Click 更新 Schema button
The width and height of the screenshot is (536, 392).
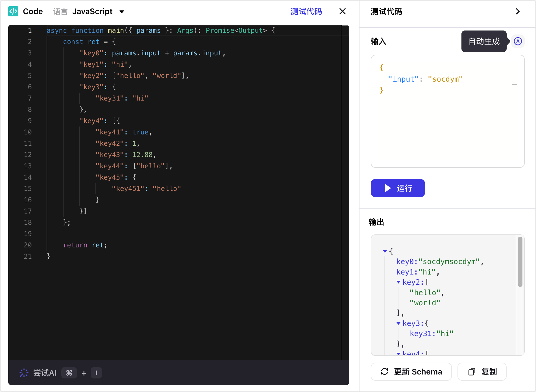coord(411,372)
